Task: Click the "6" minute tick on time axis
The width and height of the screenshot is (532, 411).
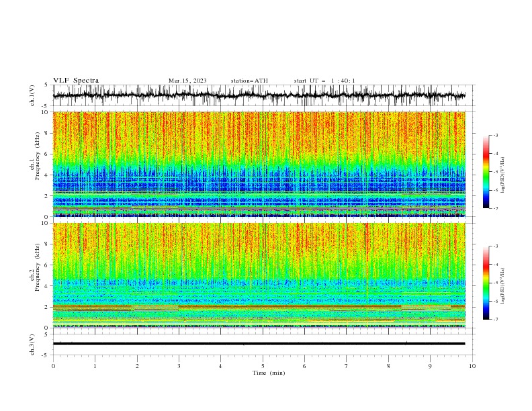Action: (304, 366)
